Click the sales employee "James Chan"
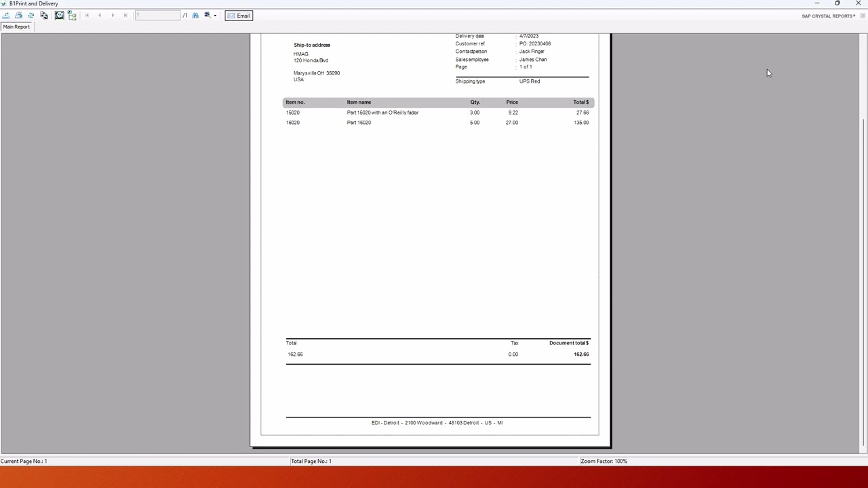Image resolution: width=868 pixels, height=488 pixels. point(533,60)
